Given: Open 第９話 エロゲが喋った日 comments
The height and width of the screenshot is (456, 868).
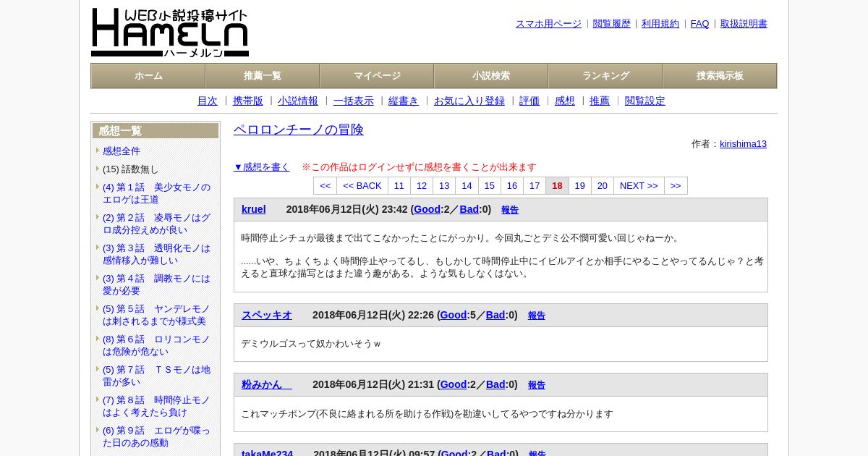Looking at the screenshot, I should (156, 436).
